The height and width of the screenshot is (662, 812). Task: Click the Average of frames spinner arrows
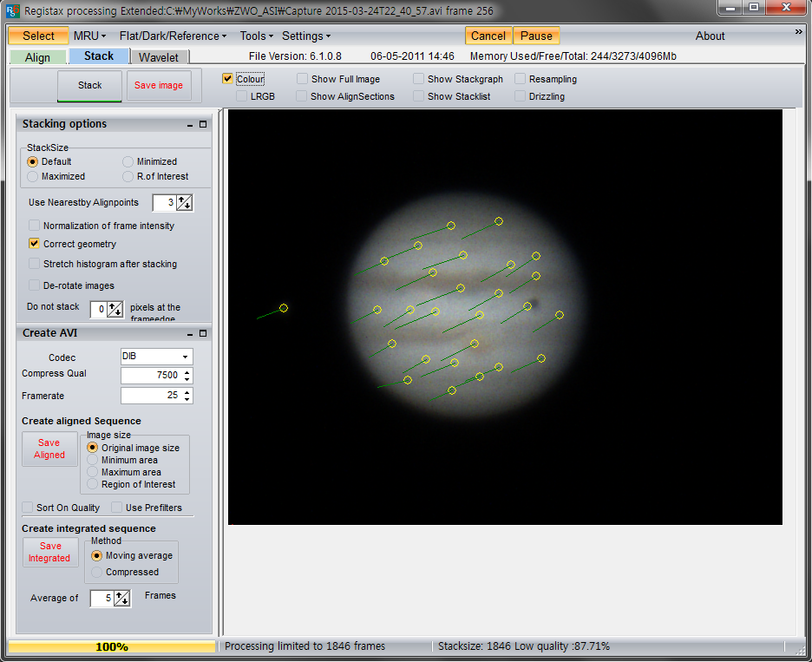[122, 599]
